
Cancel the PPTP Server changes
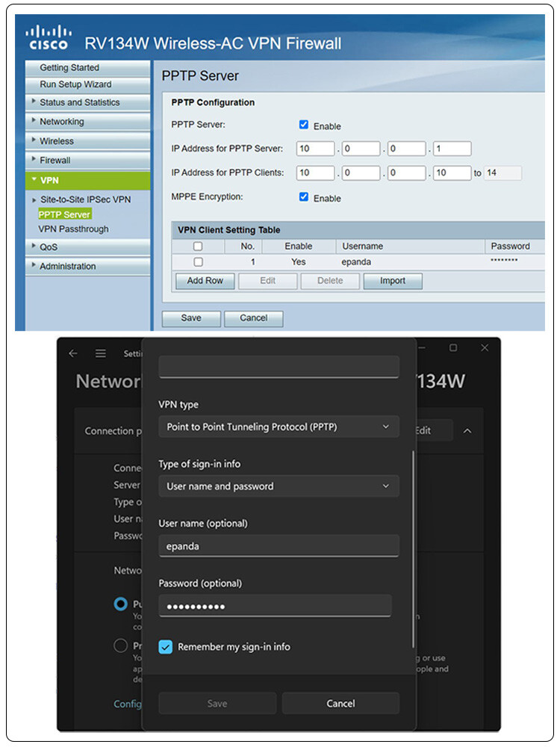253,318
